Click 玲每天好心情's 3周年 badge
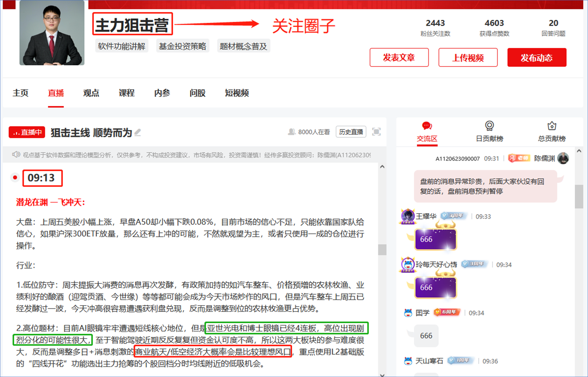Image resolution: width=588 pixels, height=377 pixels. point(475,264)
